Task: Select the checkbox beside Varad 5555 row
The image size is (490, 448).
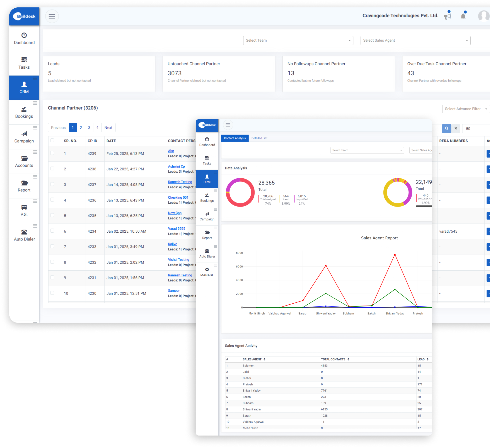Action: [52, 231]
